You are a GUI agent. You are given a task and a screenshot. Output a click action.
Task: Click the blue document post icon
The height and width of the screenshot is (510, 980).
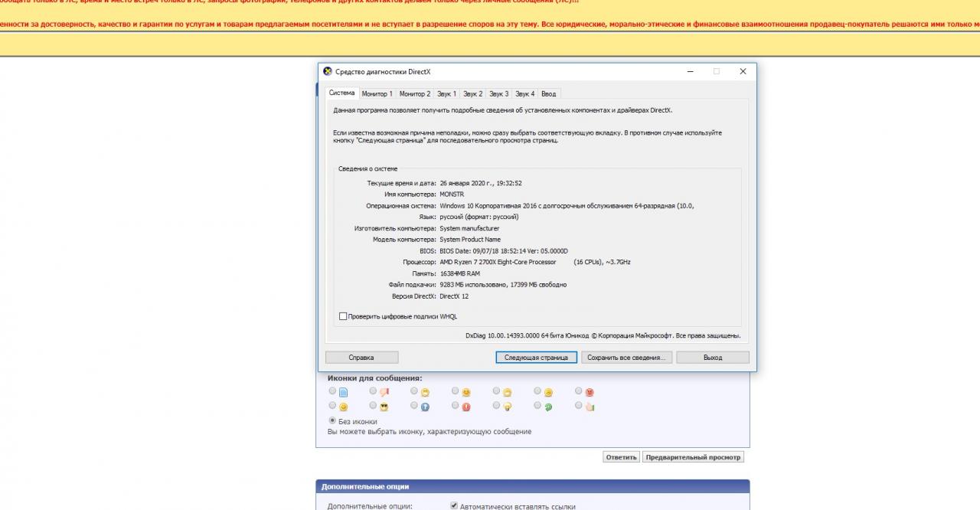coord(344,393)
